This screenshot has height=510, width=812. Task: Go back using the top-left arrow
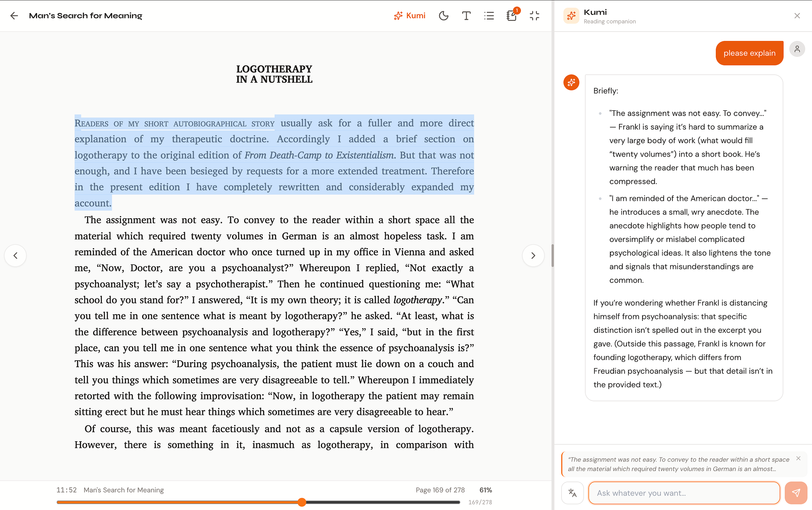pos(14,16)
